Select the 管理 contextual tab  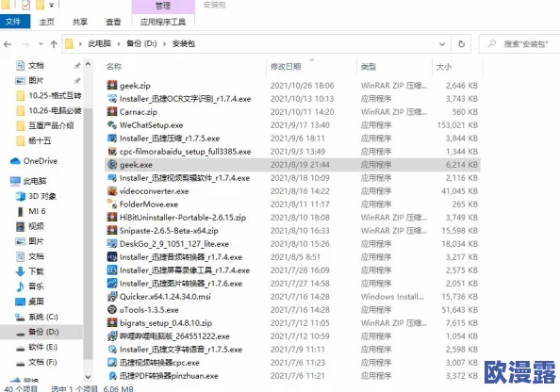click(163, 6)
